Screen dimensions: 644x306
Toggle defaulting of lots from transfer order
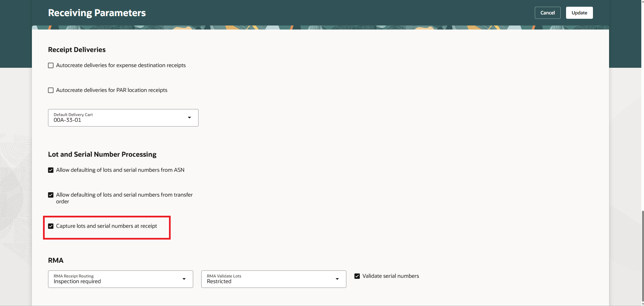[x=51, y=195]
